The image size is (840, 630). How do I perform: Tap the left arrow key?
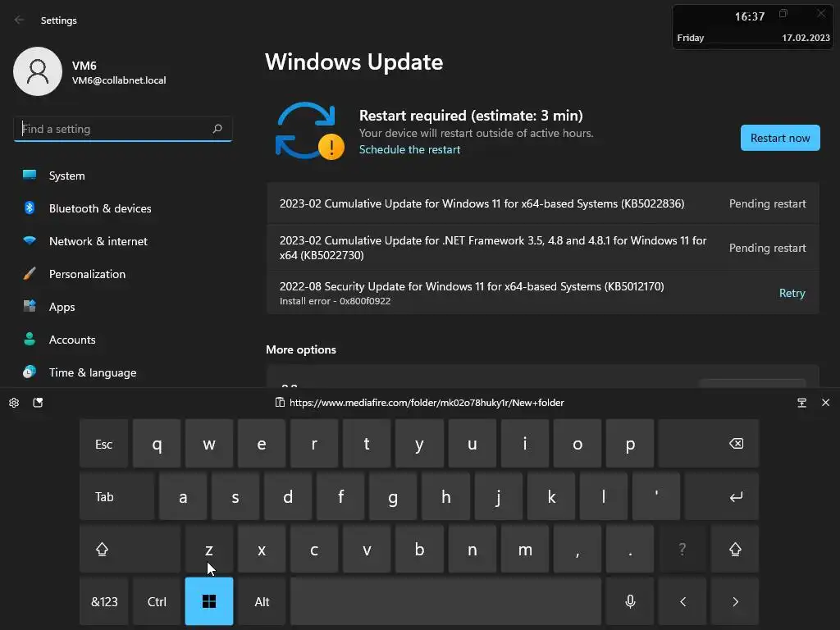(682, 601)
